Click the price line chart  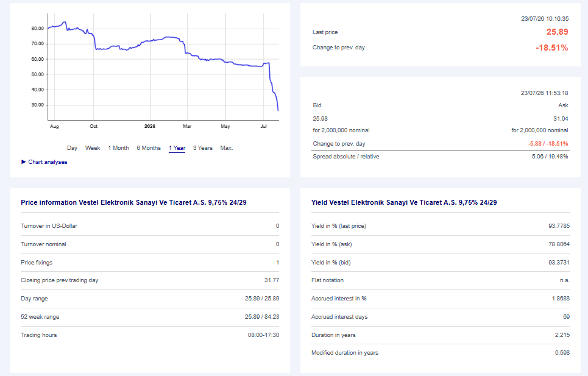click(x=163, y=66)
